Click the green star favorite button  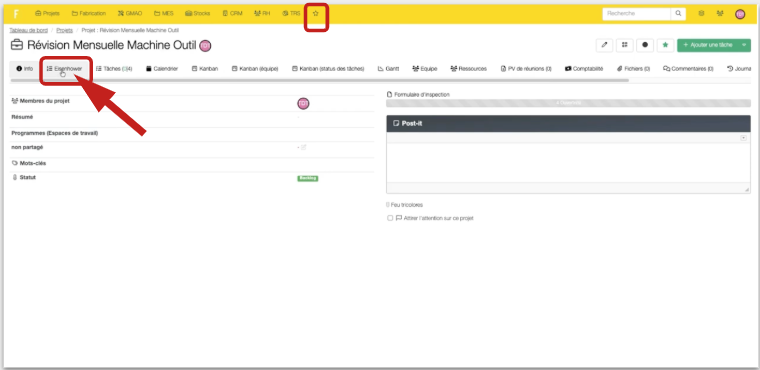tap(665, 45)
